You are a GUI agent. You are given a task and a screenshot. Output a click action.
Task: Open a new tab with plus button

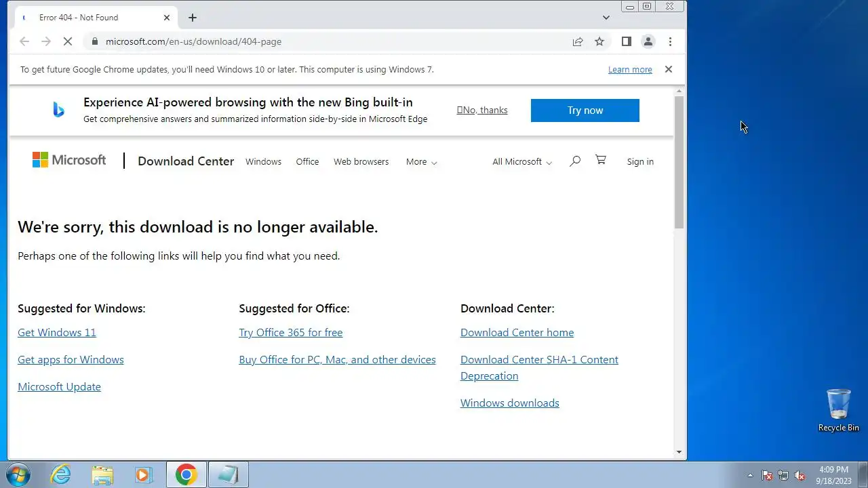point(193,18)
